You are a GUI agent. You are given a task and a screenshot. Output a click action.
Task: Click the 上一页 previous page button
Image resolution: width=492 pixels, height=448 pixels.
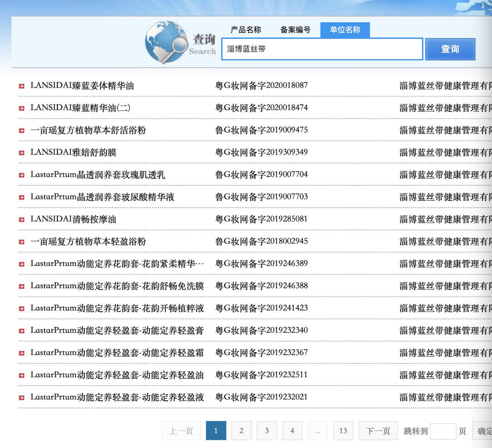coord(181,431)
